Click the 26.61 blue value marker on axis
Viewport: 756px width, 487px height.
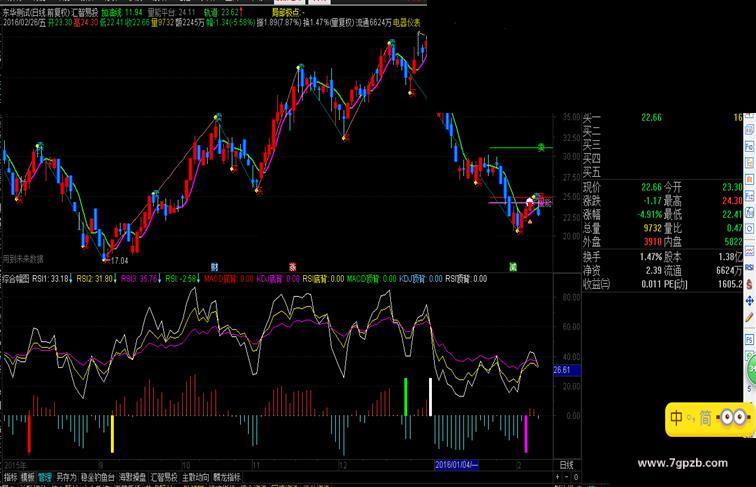click(x=566, y=370)
